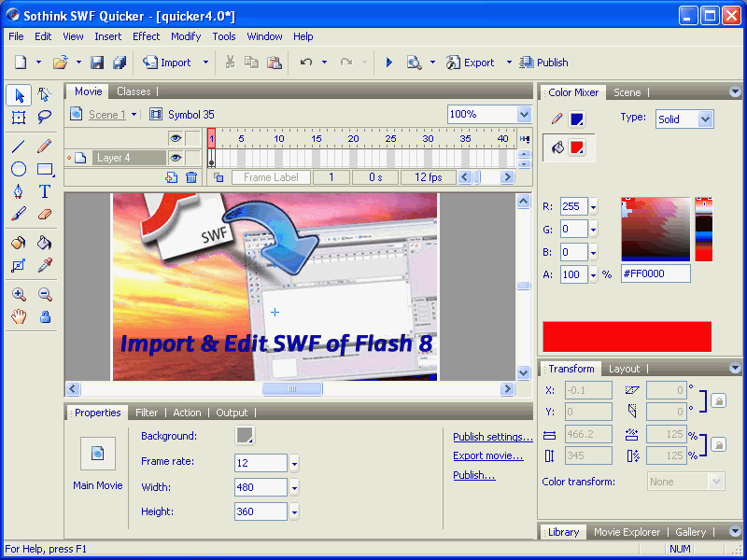Click the Export movie link
Viewport: 747px width, 560px height.
[x=487, y=455]
